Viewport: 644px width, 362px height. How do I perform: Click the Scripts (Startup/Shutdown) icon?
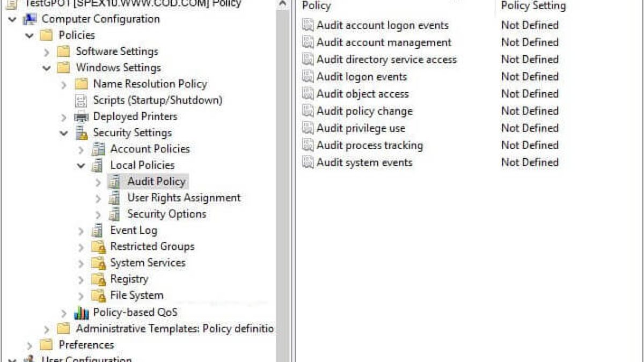coord(81,100)
